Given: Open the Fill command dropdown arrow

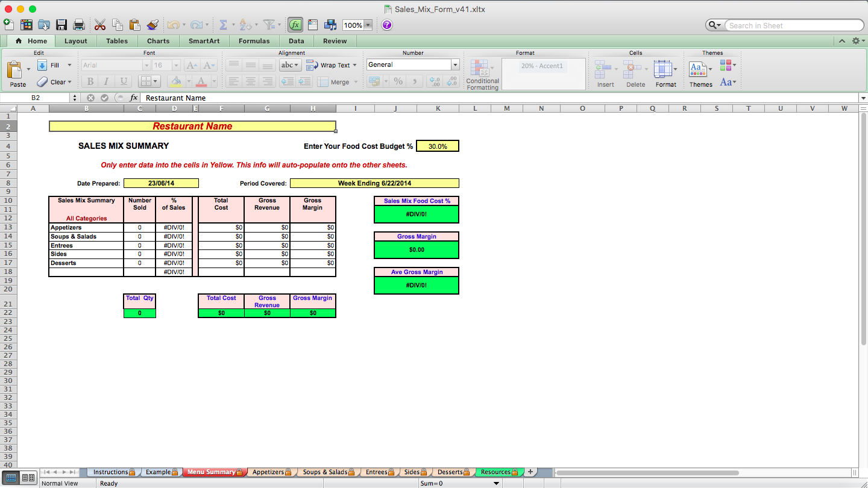Looking at the screenshot, I should (x=68, y=64).
